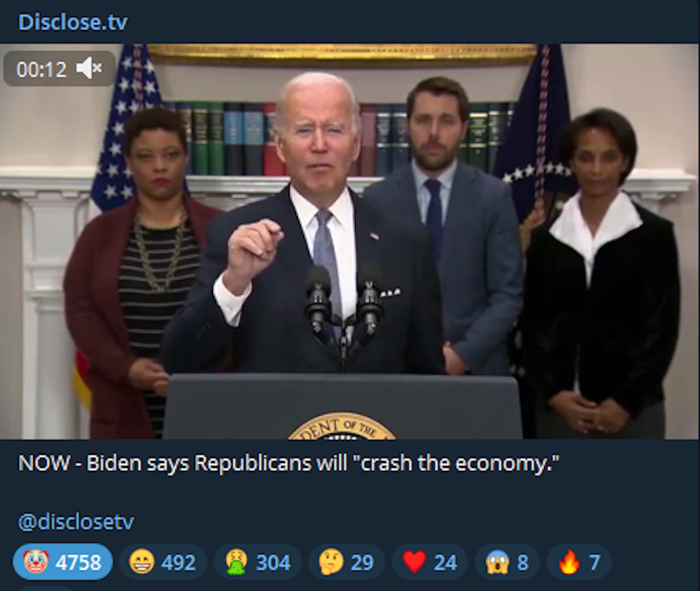
Task: Open the @disclosetv mention link
Action: (x=76, y=522)
